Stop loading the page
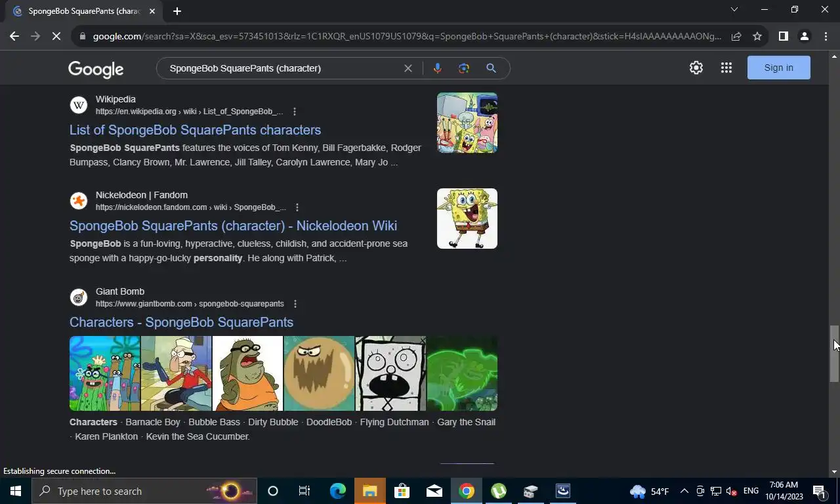This screenshot has height=504, width=840. (56, 36)
